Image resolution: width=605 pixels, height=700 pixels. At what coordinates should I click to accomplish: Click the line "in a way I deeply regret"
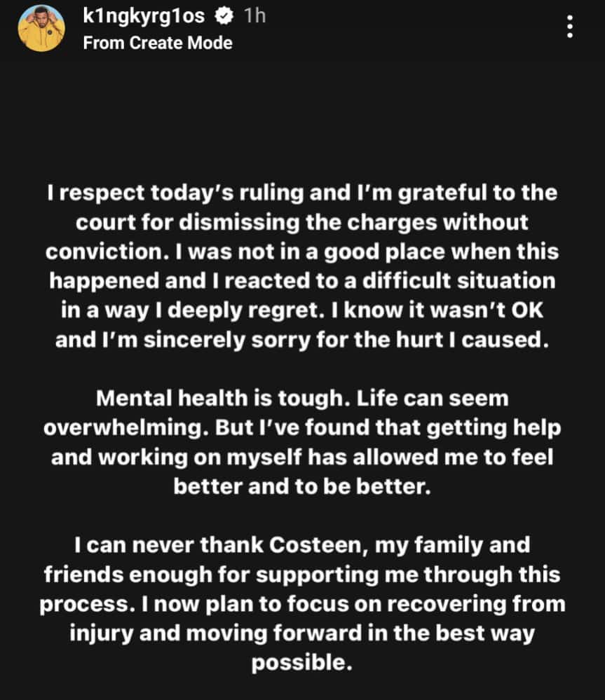click(x=301, y=310)
